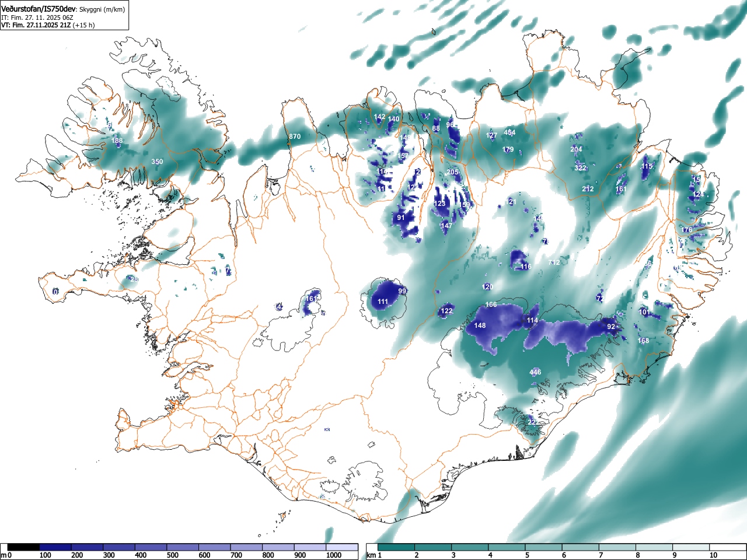
Task: Click the '168' value in the southeast
Action: [643, 341]
